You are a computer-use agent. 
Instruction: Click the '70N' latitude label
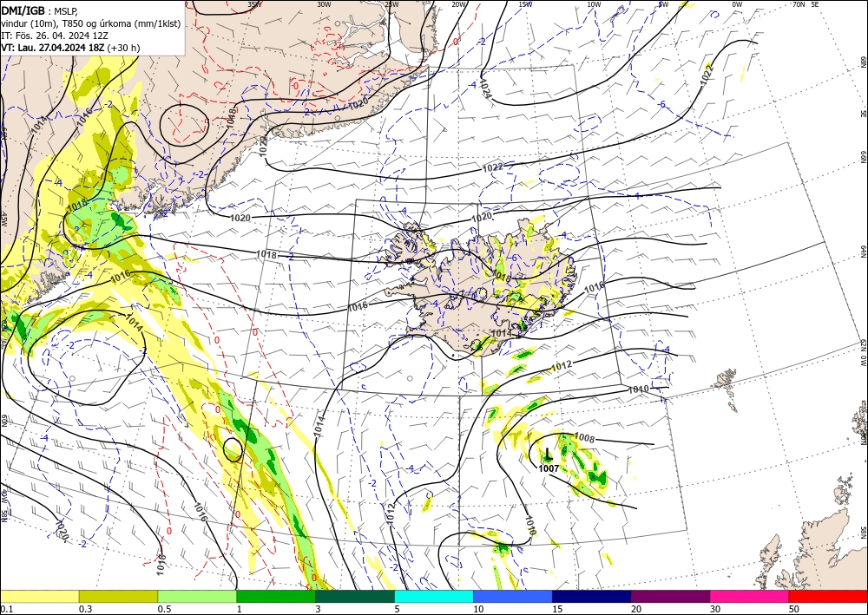click(799, 4)
